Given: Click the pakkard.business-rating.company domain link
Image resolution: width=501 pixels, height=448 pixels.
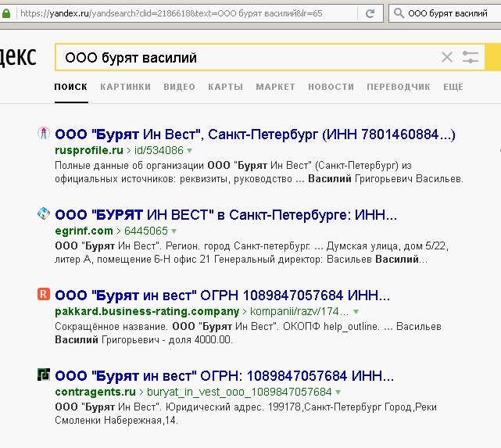Looking at the screenshot, I should click(147, 311).
